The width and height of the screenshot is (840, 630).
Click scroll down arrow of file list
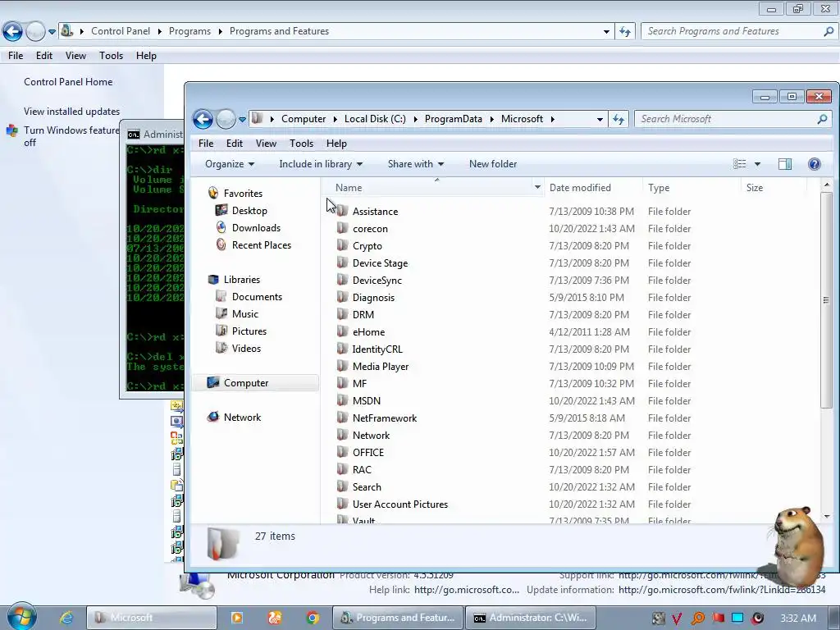pyautogui.click(x=827, y=517)
